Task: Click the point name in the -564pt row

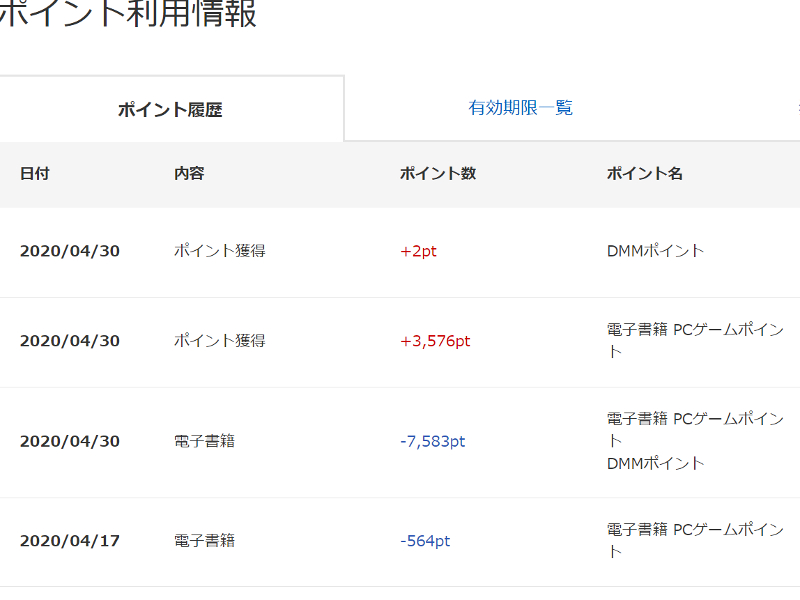Action: (x=695, y=541)
